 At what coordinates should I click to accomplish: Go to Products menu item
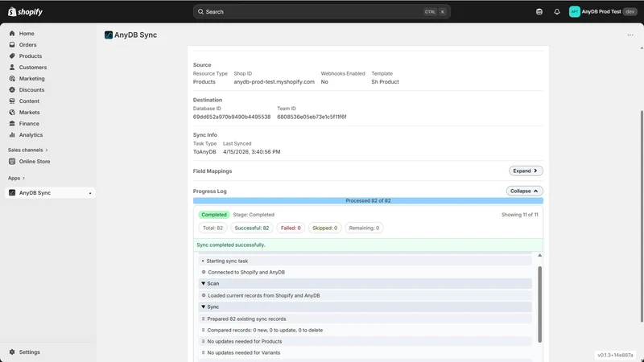[31, 56]
